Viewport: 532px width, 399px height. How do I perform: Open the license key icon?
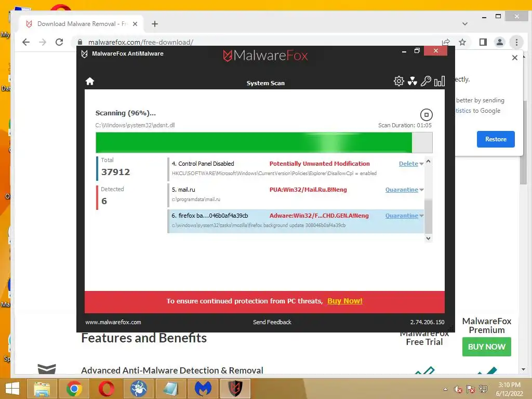click(x=425, y=81)
